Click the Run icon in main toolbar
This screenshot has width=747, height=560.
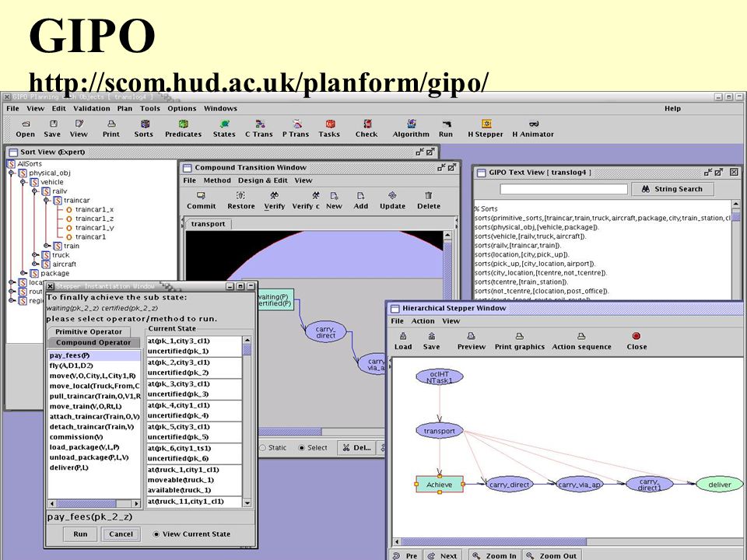pos(446,128)
